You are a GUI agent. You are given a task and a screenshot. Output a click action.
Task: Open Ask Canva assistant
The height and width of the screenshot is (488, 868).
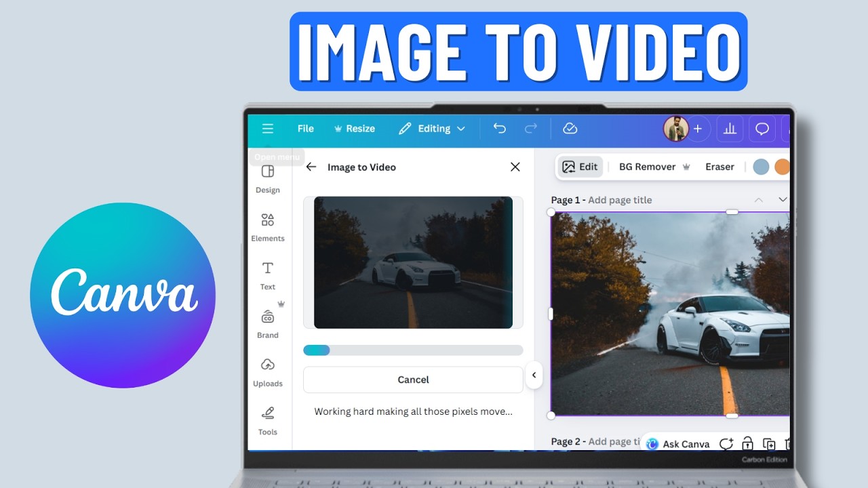click(x=678, y=444)
